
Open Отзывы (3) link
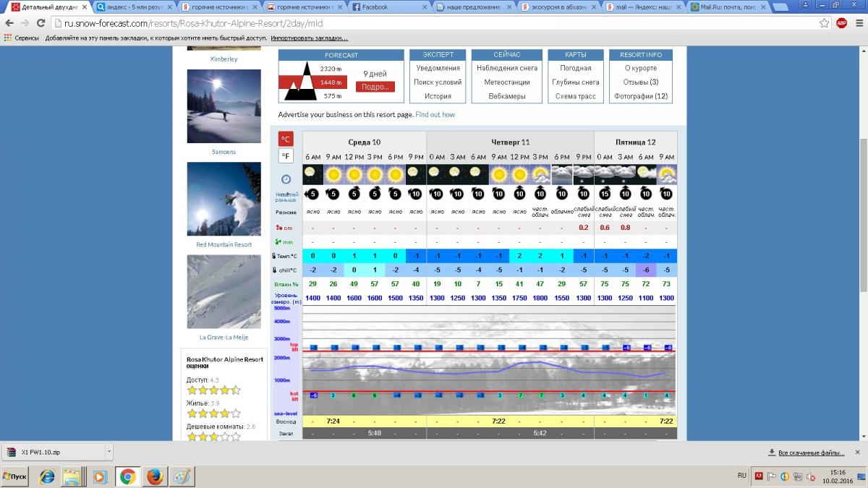[641, 82]
